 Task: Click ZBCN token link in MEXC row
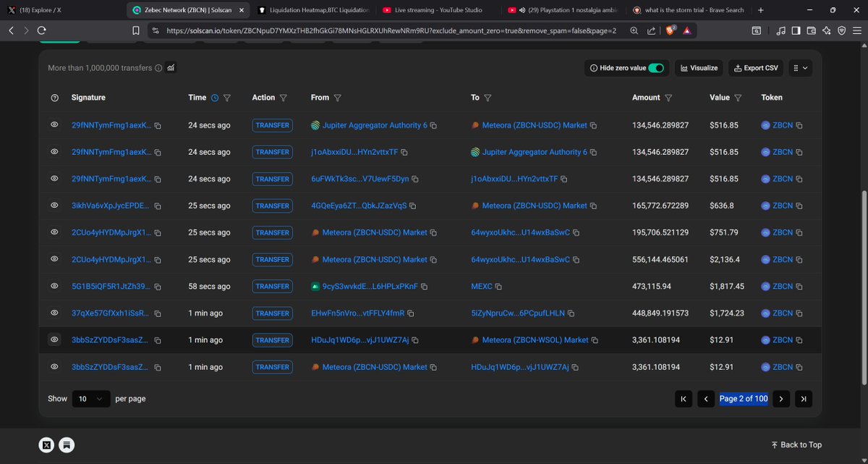[783, 287]
